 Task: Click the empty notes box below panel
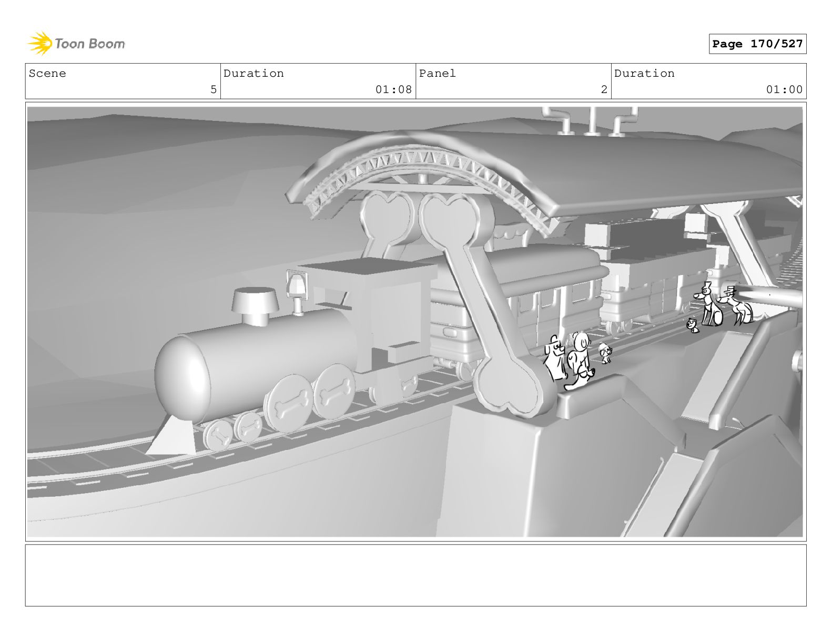pos(415,575)
